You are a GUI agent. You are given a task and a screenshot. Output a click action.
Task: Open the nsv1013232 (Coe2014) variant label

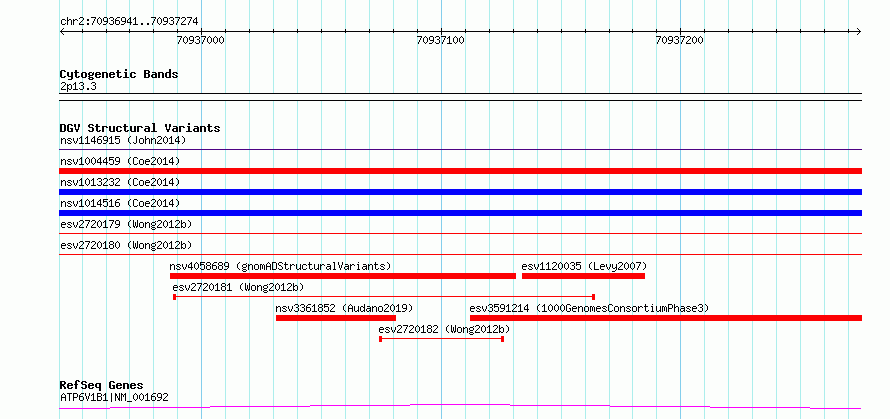tap(120, 182)
